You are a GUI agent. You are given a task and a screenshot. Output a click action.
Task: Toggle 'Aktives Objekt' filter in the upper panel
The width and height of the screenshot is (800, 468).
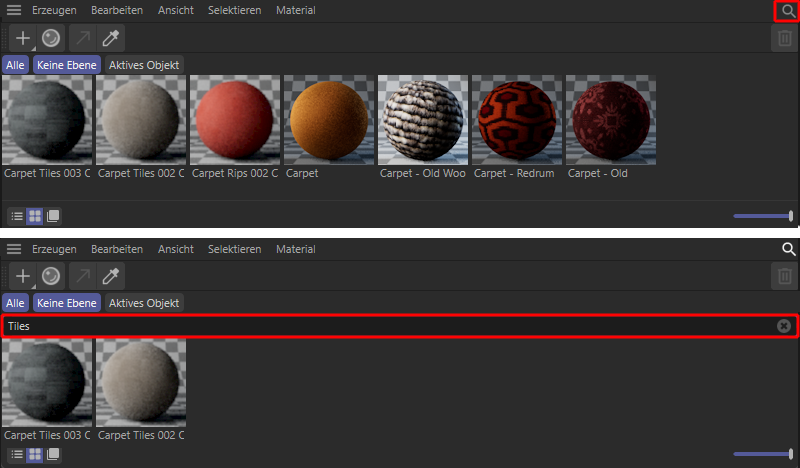coord(144,65)
